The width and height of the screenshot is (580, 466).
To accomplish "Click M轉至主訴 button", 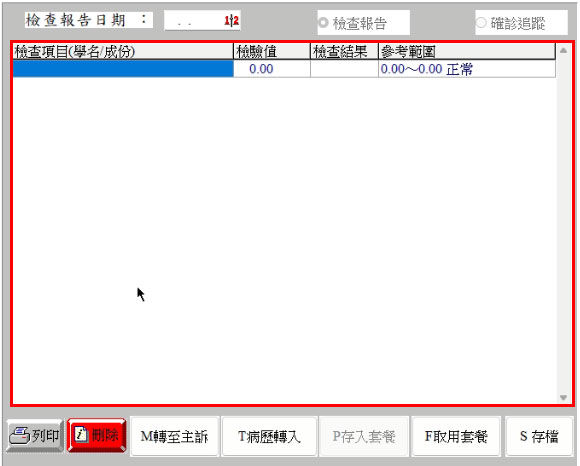I will [175, 436].
